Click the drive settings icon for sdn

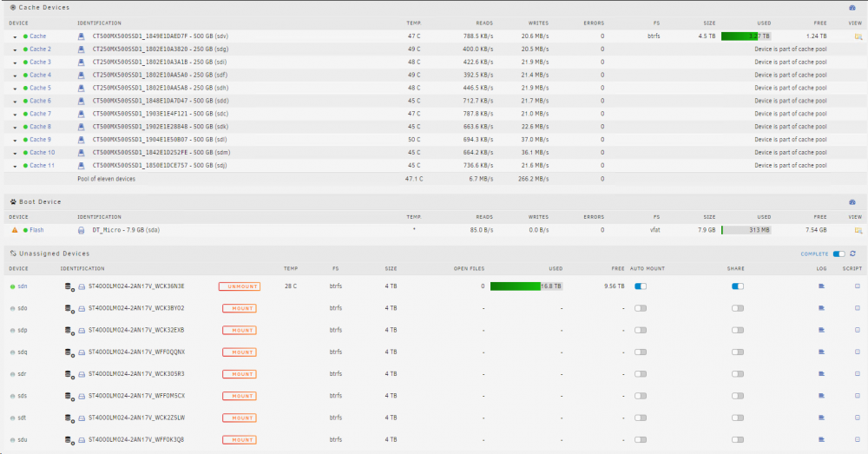point(69,286)
